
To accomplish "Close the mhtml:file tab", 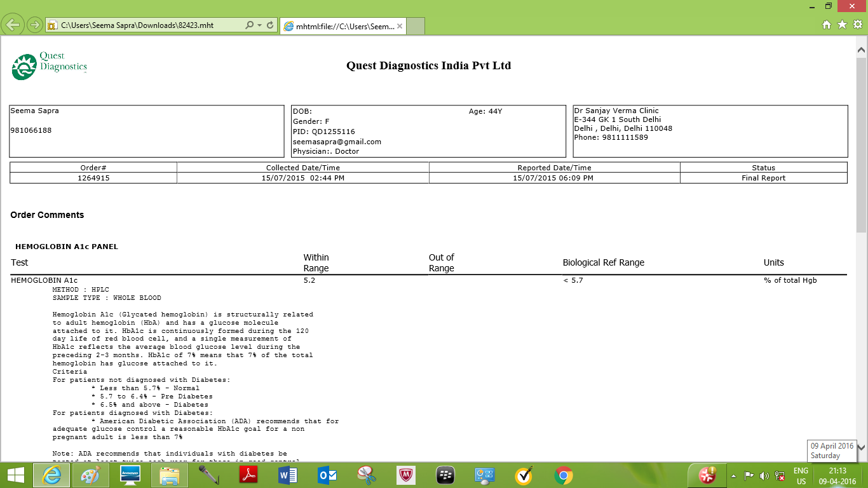I will (400, 26).
